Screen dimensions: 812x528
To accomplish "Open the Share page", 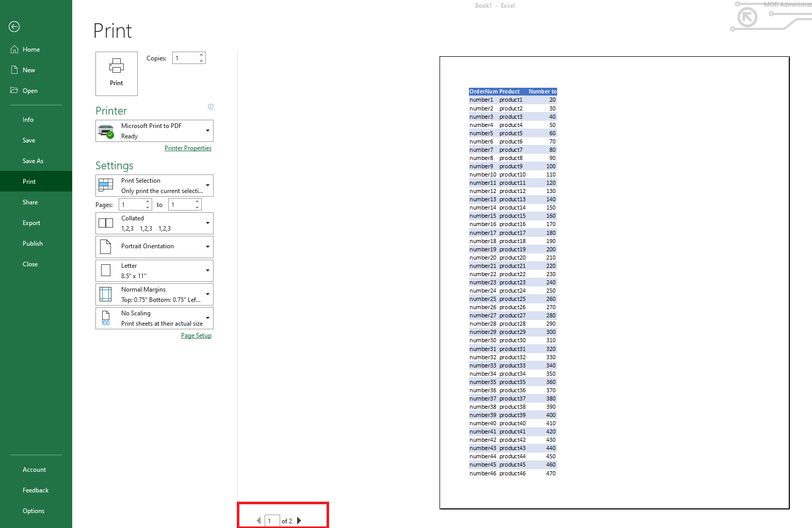I will coord(36,202).
